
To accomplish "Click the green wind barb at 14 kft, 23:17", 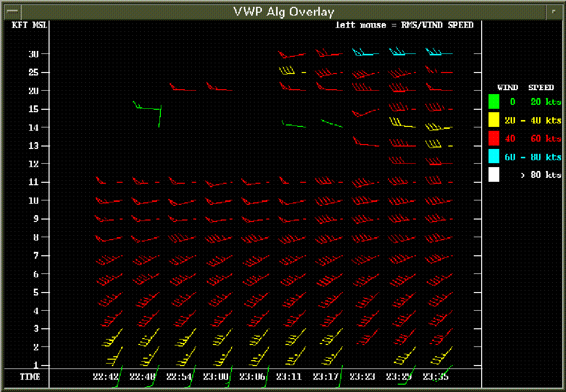I will pos(332,123).
